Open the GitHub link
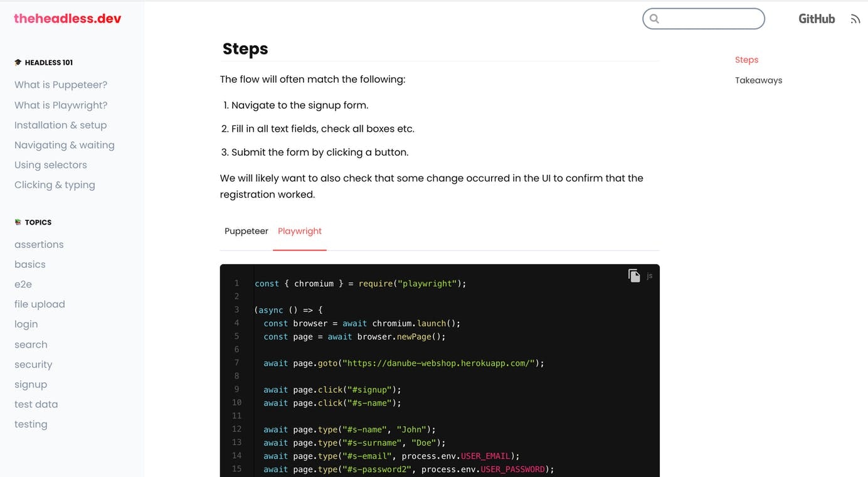Image resolution: width=868 pixels, height=477 pixels. [x=816, y=19]
